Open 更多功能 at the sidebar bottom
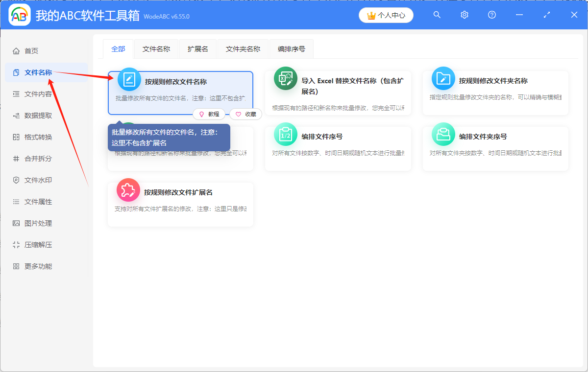 30,266
